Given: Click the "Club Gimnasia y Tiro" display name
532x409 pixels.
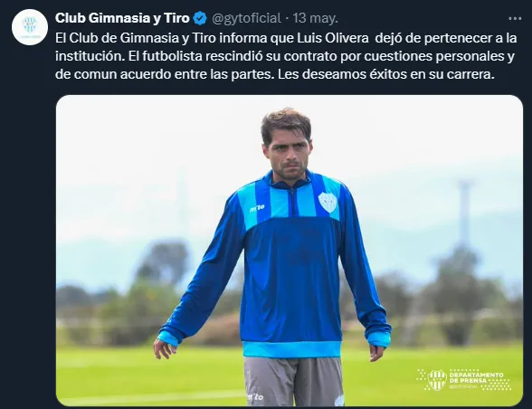Looking at the screenshot, I should click(x=122, y=18).
